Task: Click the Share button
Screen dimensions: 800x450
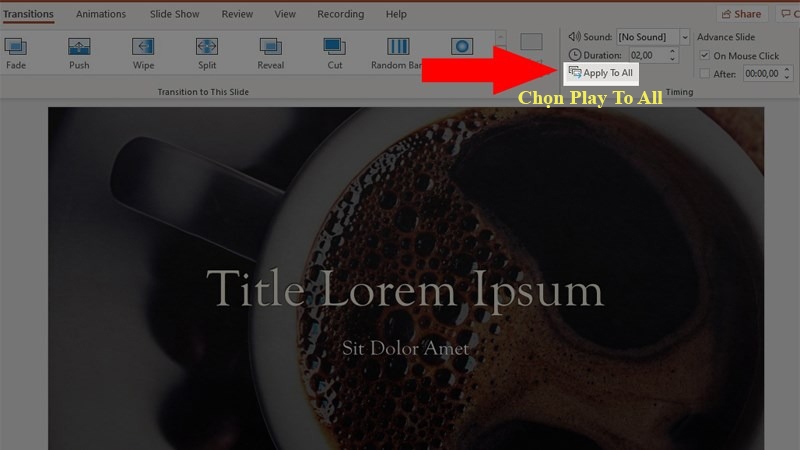Action: [741, 14]
